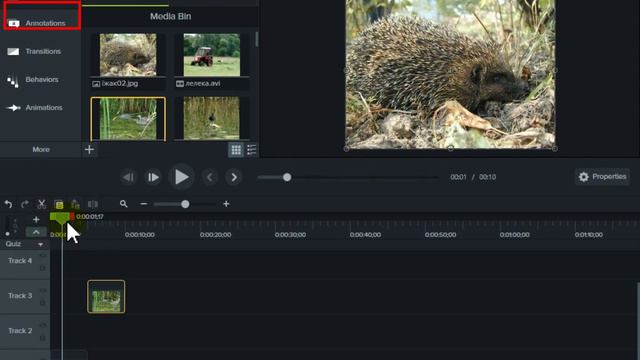Paste media onto the timeline

[x=76, y=204]
